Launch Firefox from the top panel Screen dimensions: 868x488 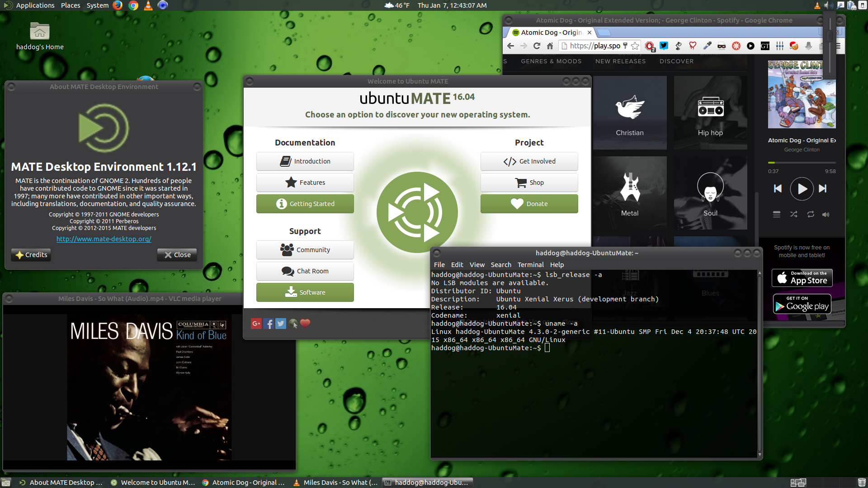pos(118,5)
